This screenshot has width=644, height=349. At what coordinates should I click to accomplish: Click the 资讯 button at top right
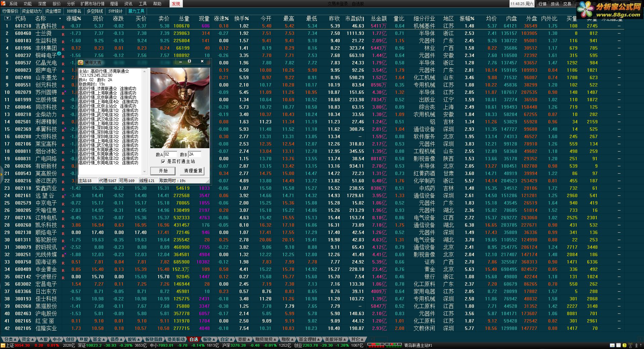(x=555, y=4)
